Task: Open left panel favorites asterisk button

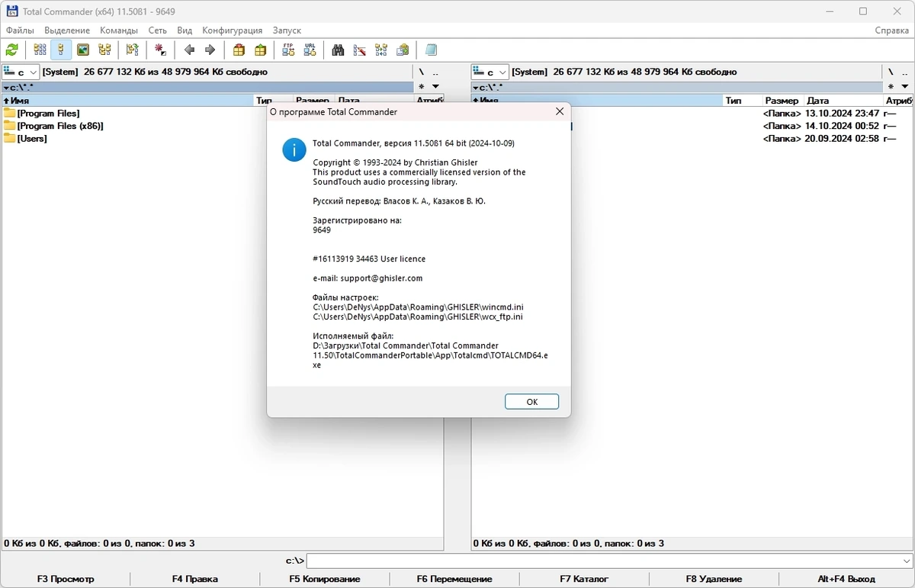Action: 421,87
